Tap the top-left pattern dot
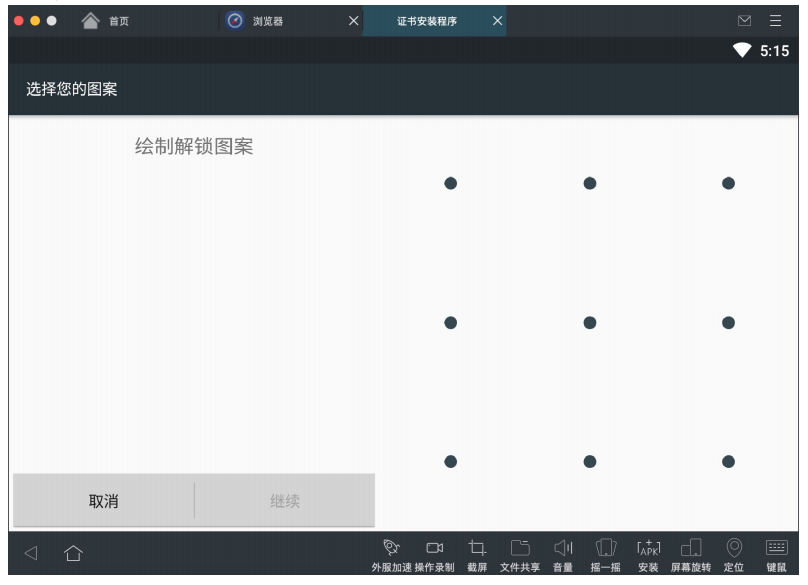Viewport: 808px width, 585px height. tap(450, 183)
